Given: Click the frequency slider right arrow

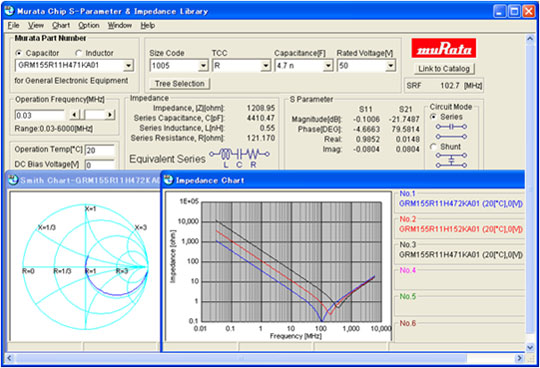Looking at the screenshot, I should pos(110,115).
